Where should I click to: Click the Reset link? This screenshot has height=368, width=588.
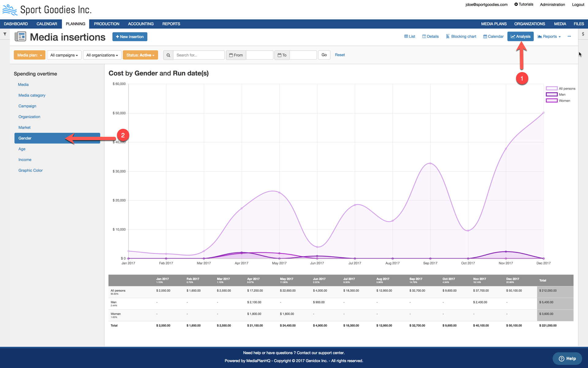pyautogui.click(x=340, y=55)
